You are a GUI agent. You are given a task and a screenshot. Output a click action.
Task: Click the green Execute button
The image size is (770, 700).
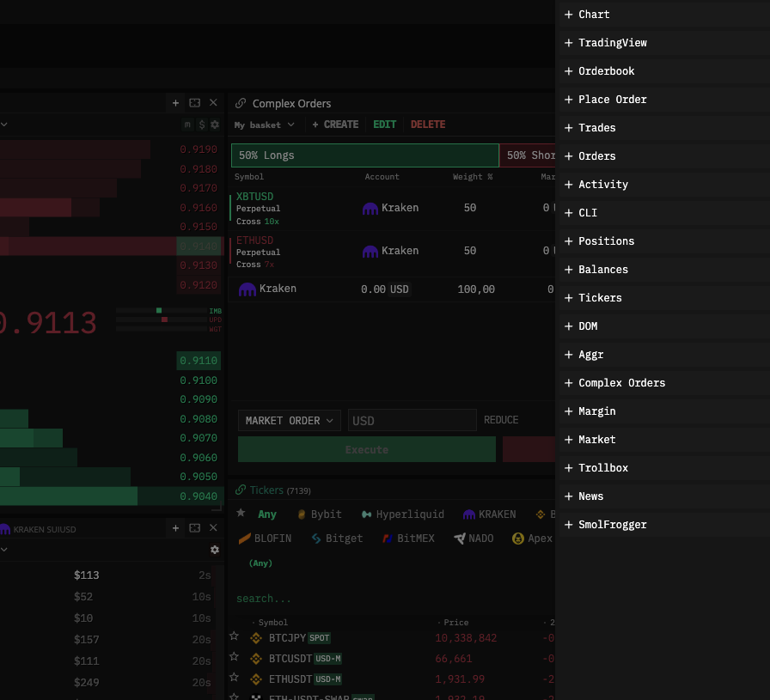367,449
